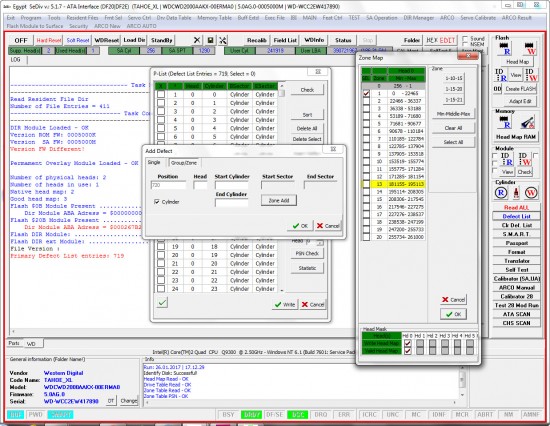Open the Servo Ctrl menu
Image resolution: width=550 pixels, height=426 pixels.
coord(139,18)
